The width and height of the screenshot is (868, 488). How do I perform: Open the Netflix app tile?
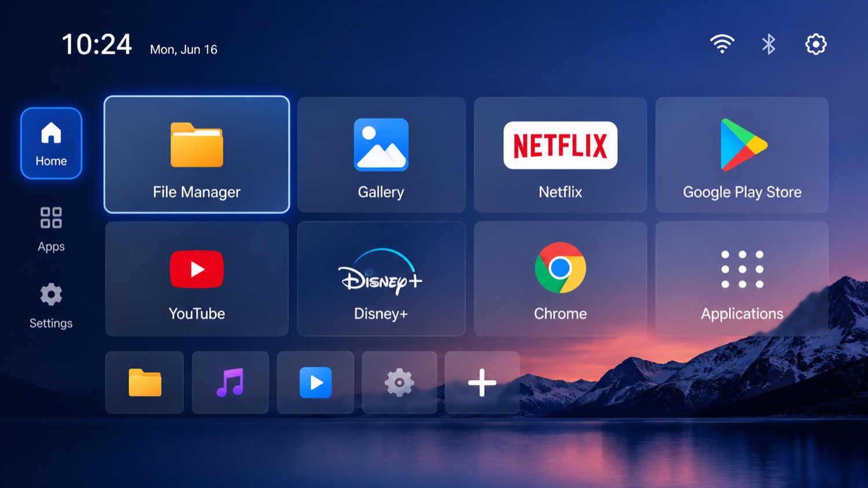pyautogui.click(x=560, y=154)
